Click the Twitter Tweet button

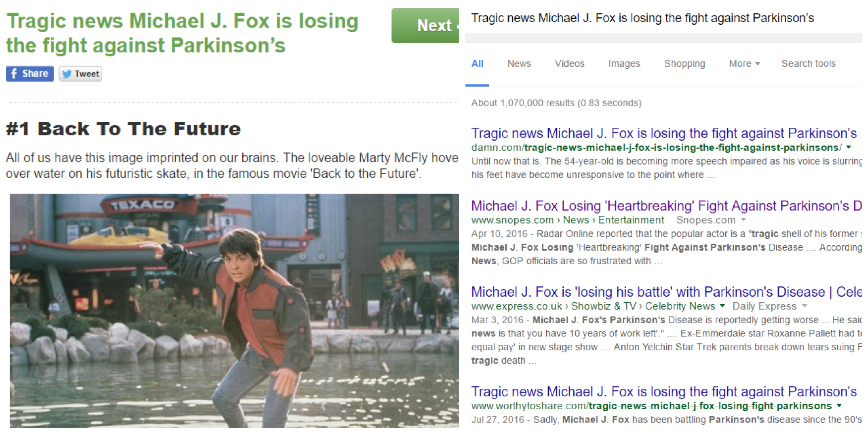[80, 73]
